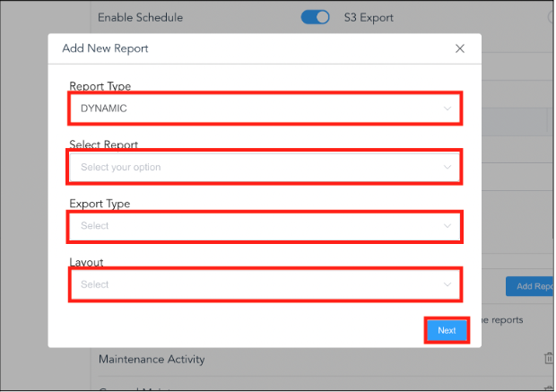The height and width of the screenshot is (392, 556).
Task: Click the Add Report button
Action: [x=530, y=286]
